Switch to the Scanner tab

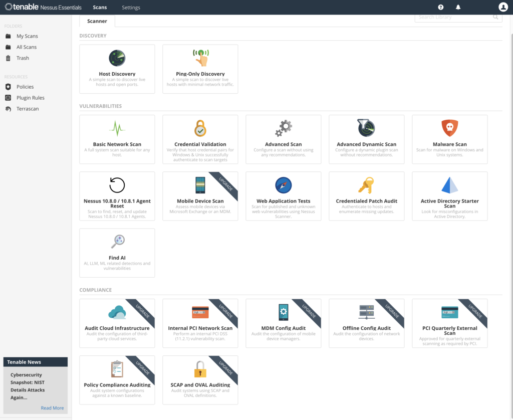97,21
